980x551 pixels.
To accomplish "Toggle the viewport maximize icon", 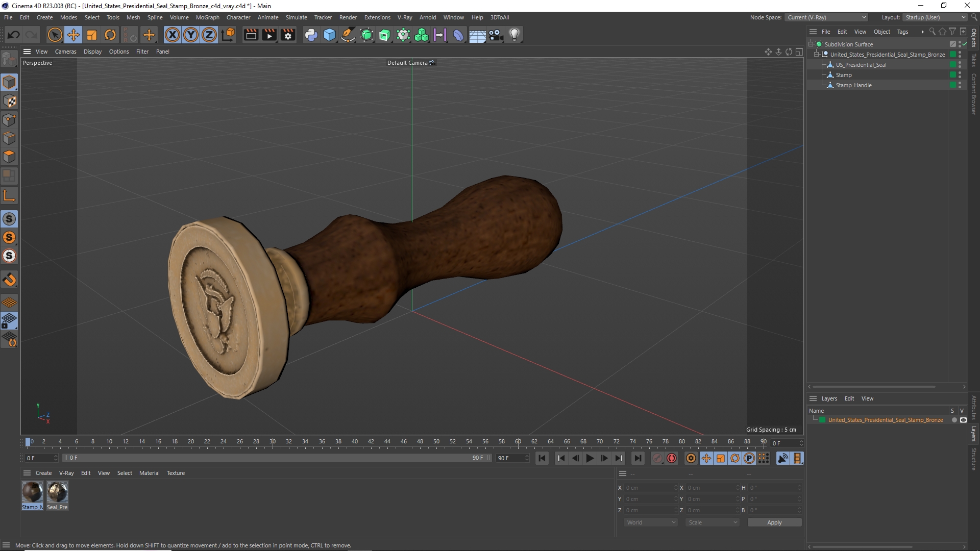I will [799, 52].
